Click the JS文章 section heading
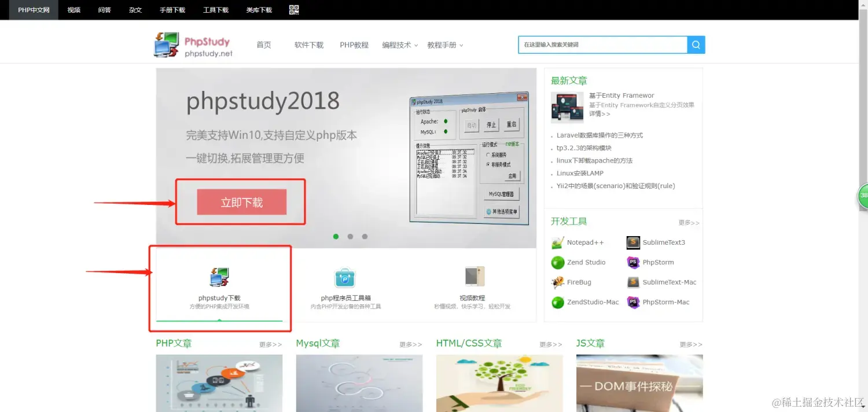The height and width of the screenshot is (412, 868). coord(590,344)
